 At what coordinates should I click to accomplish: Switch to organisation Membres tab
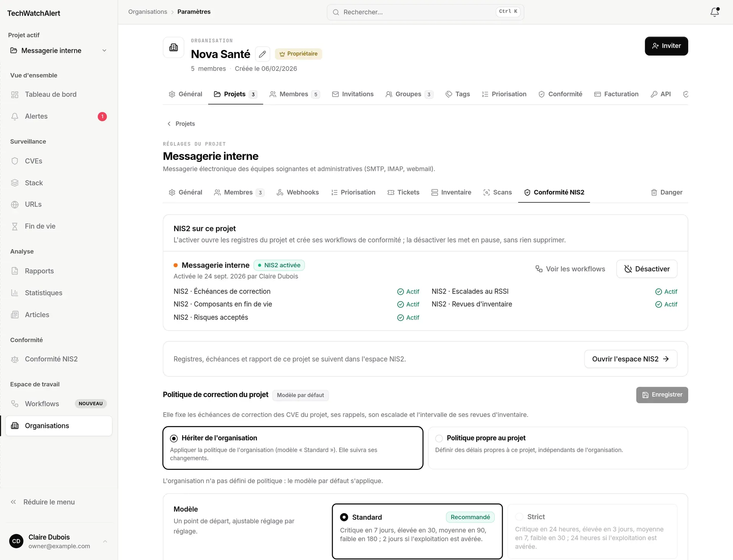click(x=294, y=94)
